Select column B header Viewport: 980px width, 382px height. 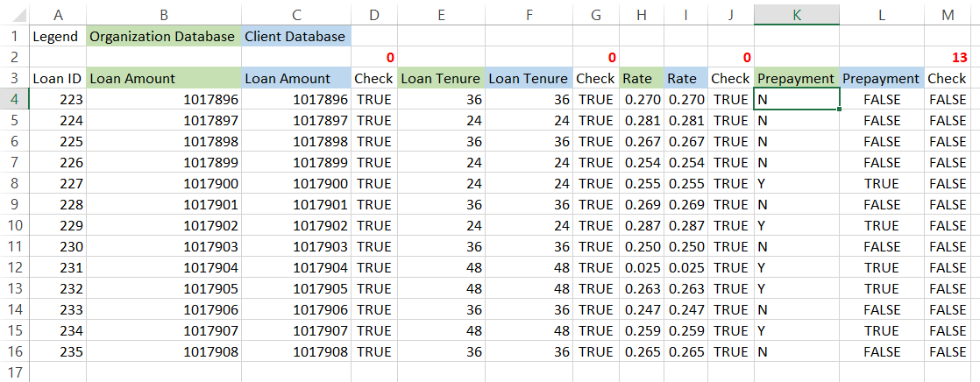[164, 15]
